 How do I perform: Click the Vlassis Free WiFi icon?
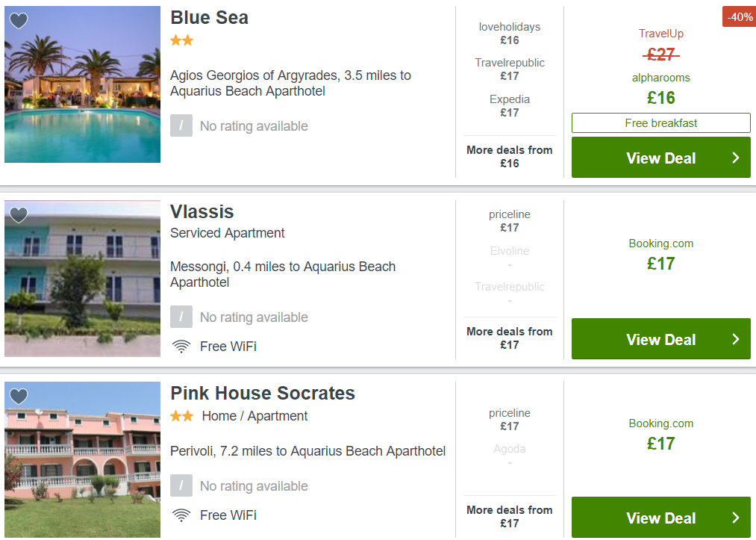[181, 347]
